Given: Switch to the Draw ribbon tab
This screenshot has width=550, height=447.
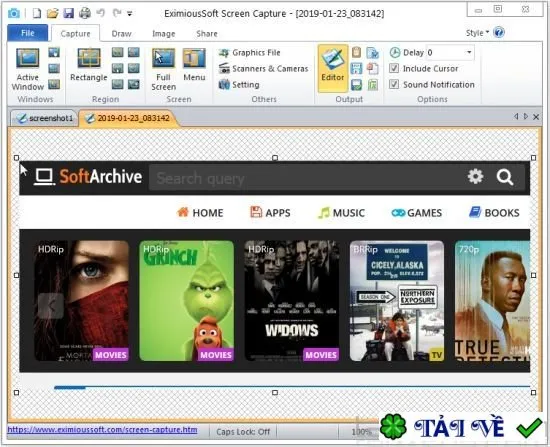Looking at the screenshot, I should coord(121,34).
